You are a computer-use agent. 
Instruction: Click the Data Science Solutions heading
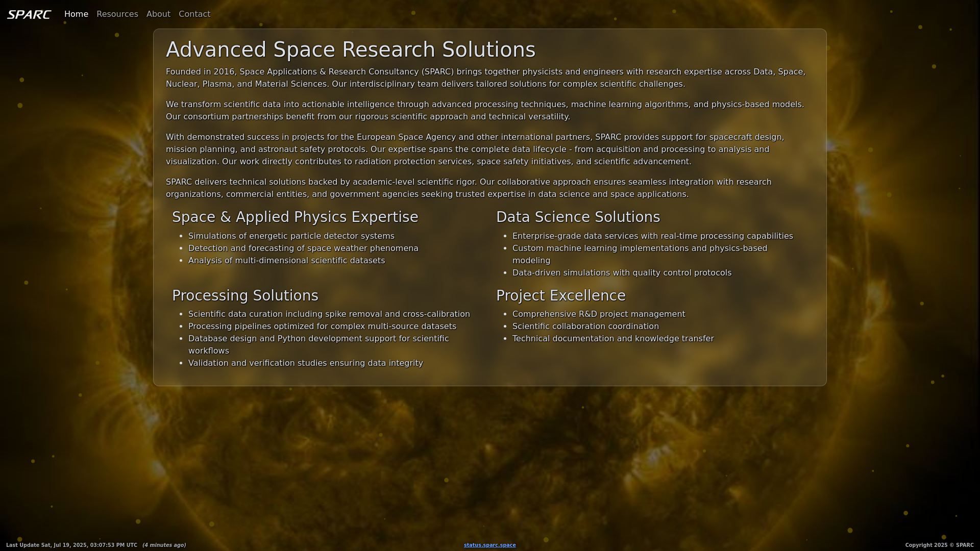pyautogui.click(x=578, y=217)
